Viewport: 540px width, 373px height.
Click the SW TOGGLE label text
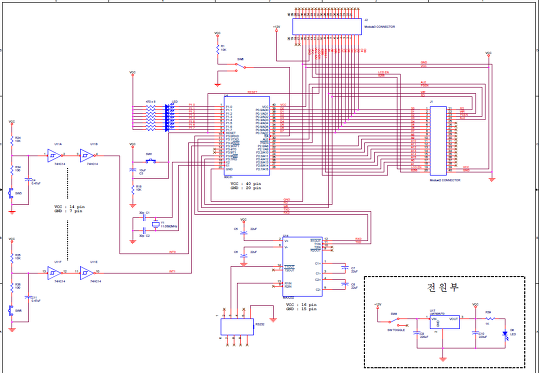[x=396, y=330]
